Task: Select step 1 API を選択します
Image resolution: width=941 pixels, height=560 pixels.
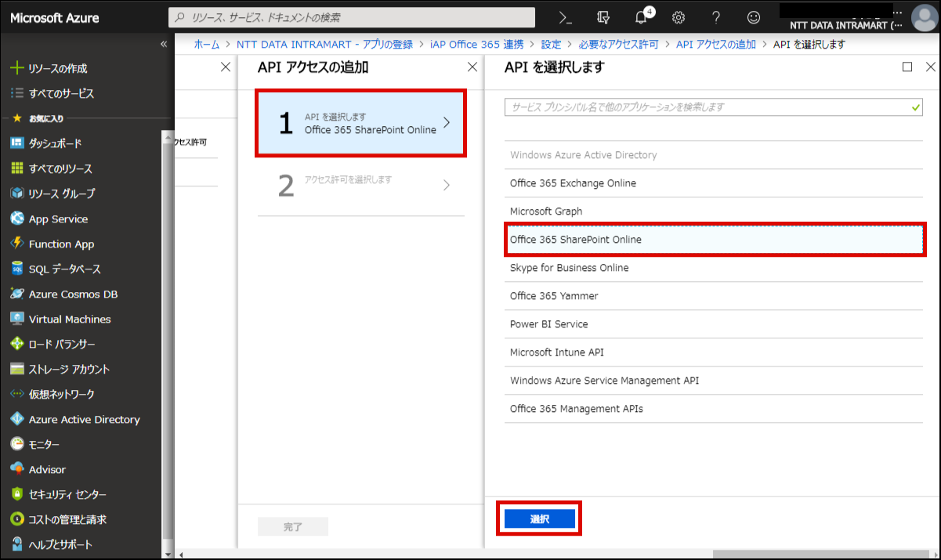Action: click(360, 123)
